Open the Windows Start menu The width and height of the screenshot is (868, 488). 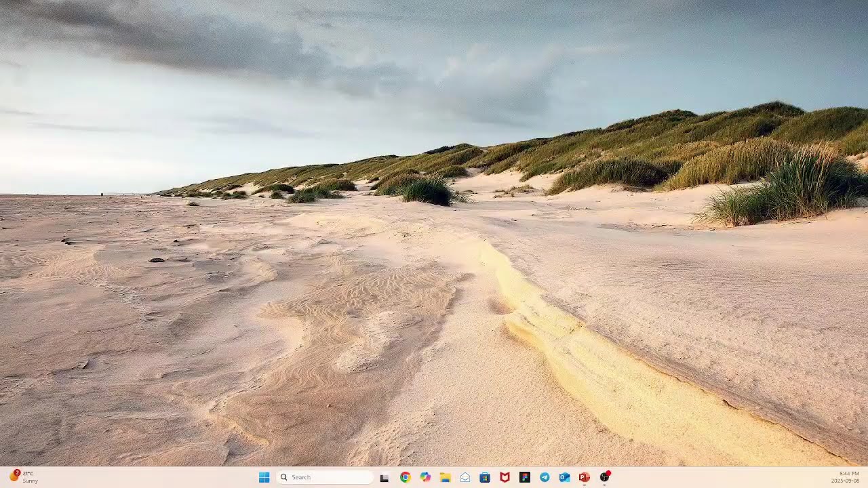(x=264, y=477)
